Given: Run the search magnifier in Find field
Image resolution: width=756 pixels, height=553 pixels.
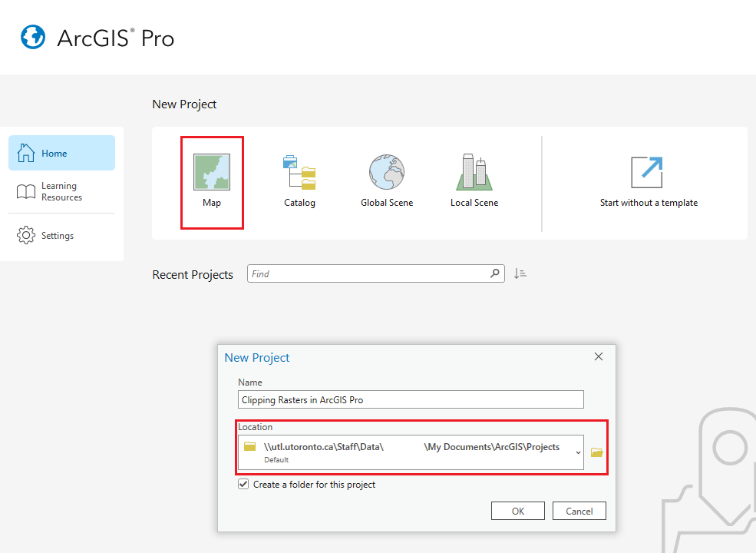Looking at the screenshot, I should coord(495,273).
